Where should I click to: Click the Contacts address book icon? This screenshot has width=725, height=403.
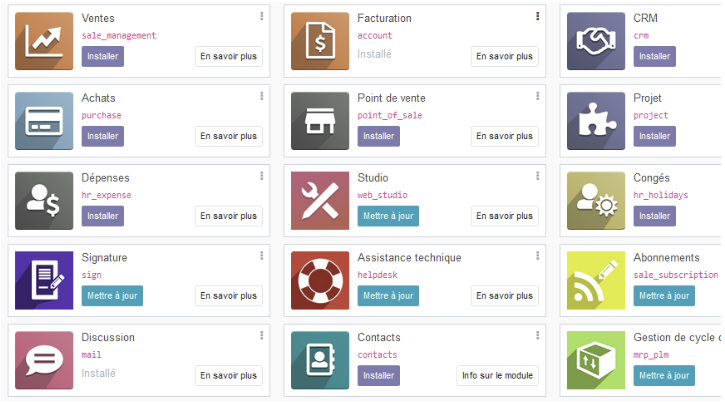320,360
